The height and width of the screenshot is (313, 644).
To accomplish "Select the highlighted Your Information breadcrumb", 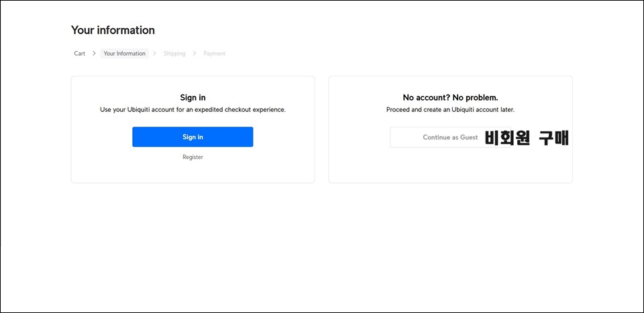I will click(125, 54).
